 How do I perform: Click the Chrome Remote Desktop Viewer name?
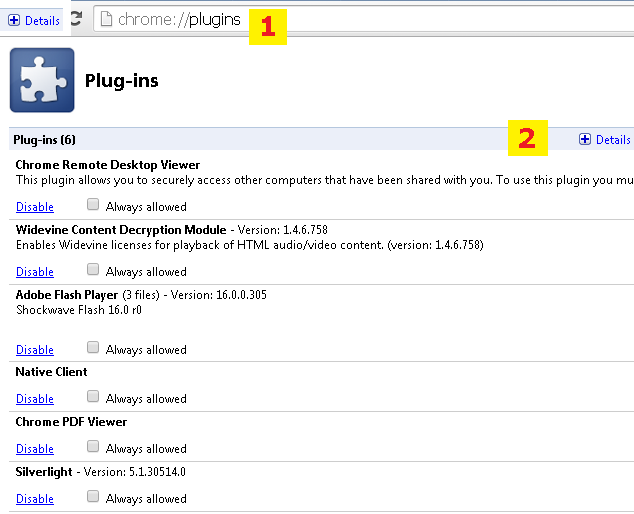tap(108, 165)
